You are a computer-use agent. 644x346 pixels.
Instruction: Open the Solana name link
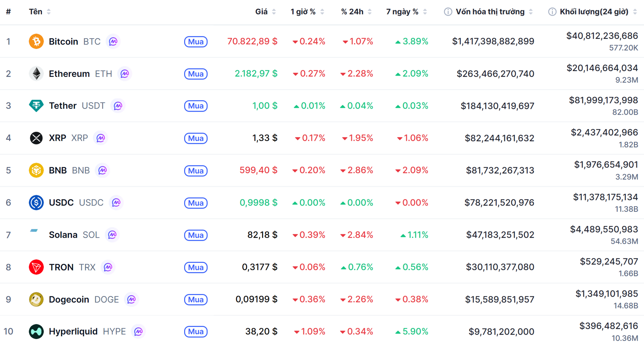pyautogui.click(x=63, y=235)
